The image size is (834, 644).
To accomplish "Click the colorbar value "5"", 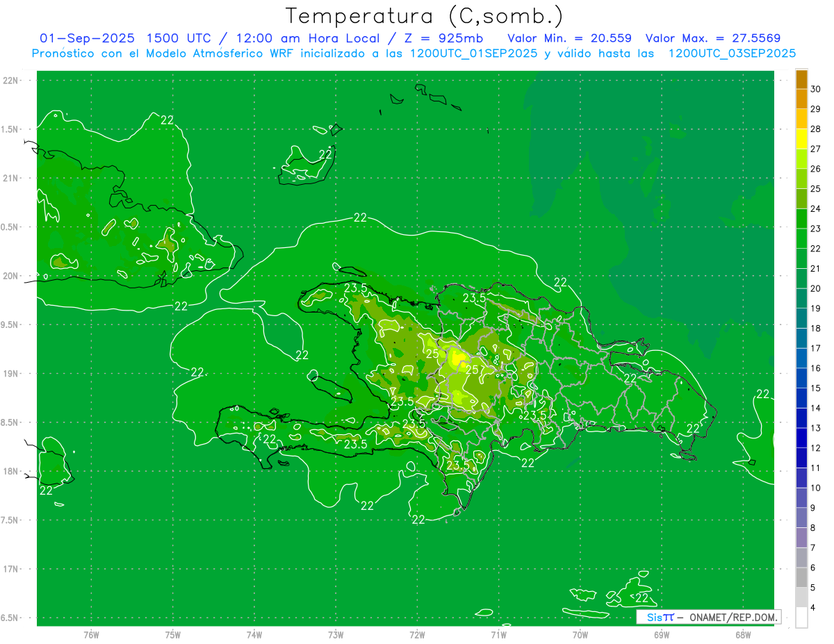I will tap(812, 587).
